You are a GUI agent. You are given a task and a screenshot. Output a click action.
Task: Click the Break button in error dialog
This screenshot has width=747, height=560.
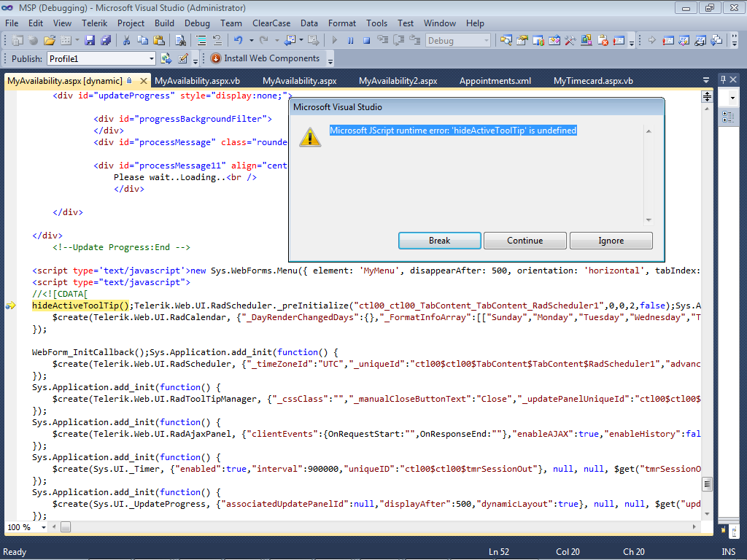pos(439,241)
